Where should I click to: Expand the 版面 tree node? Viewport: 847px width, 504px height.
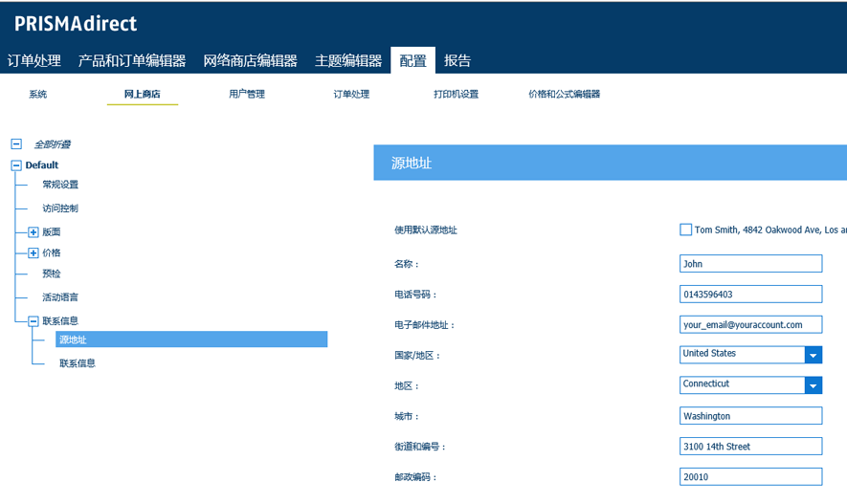point(33,232)
